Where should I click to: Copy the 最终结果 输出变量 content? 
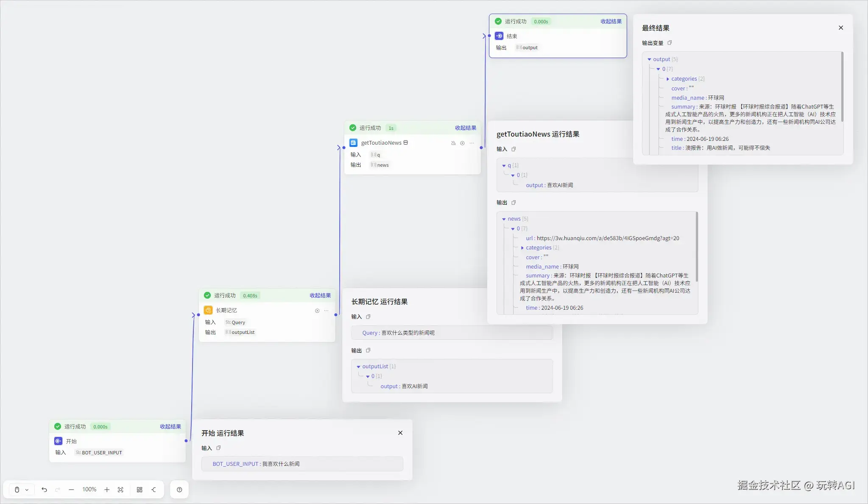(x=670, y=43)
